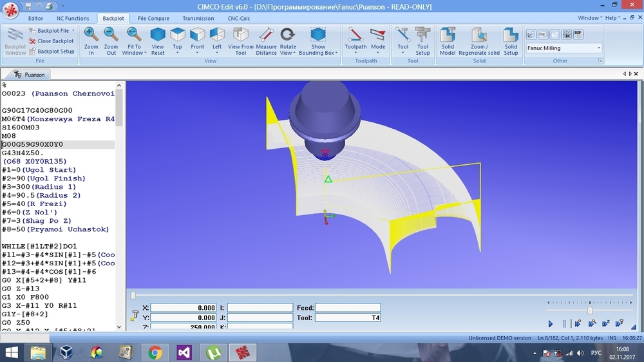Open Solid Setup
Viewport: 644px width, 362px height.
coord(511,41)
